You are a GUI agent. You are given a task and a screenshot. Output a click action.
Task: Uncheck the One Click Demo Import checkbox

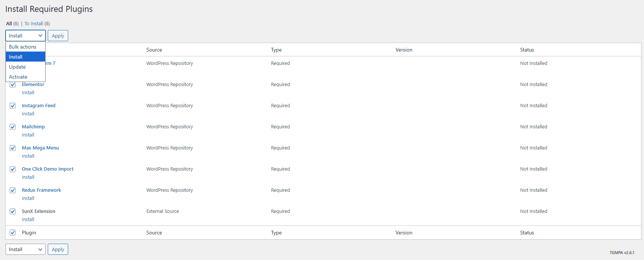click(13, 169)
